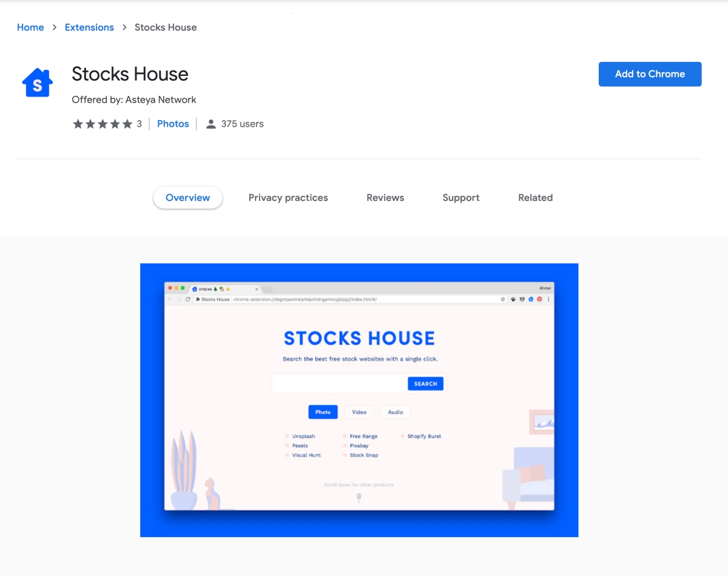Select the Overview tab

[188, 198]
